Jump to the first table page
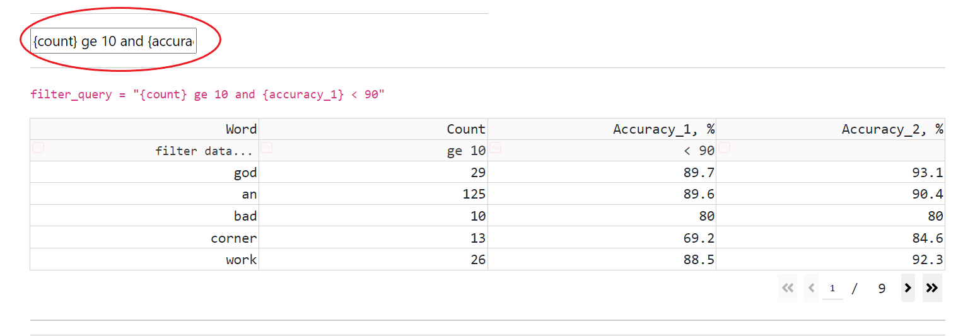Screen dimensions: 980x336 pyautogui.click(x=787, y=288)
